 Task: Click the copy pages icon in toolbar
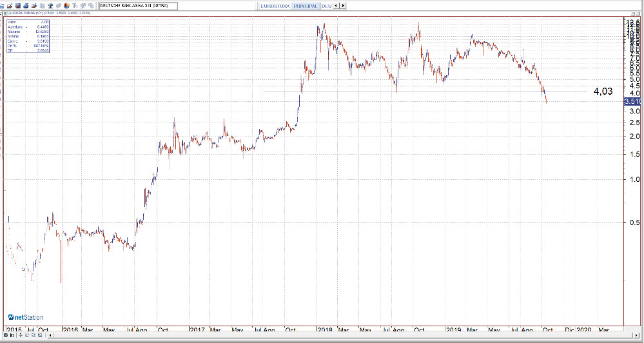pos(43,6)
